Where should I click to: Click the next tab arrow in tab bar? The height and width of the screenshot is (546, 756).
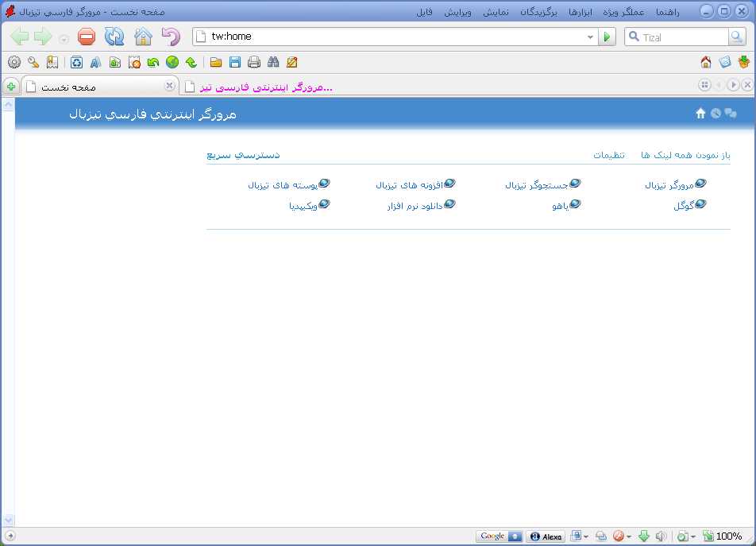[733, 85]
